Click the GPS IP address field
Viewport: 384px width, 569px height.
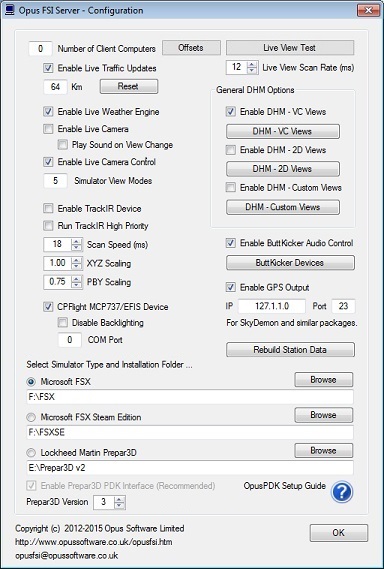tap(272, 306)
